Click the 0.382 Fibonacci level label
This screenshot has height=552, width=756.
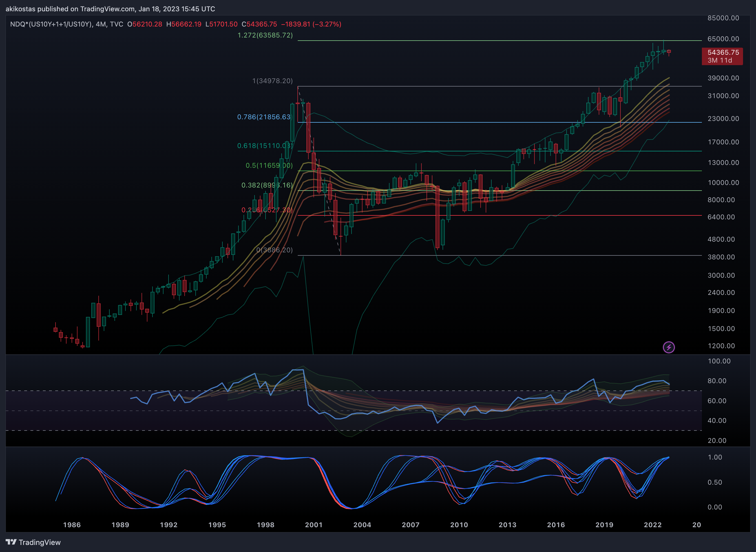(267, 185)
